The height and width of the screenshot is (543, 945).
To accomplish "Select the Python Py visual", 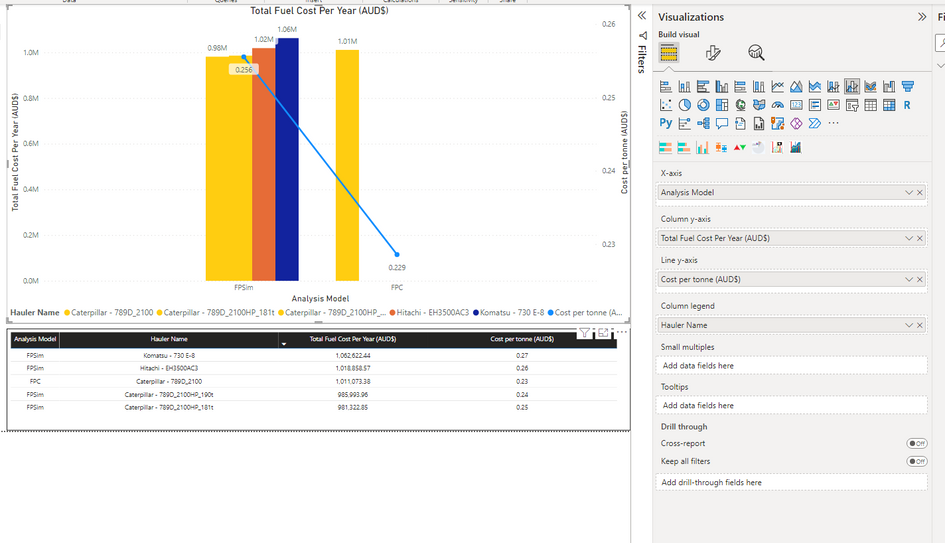I will tap(666, 123).
